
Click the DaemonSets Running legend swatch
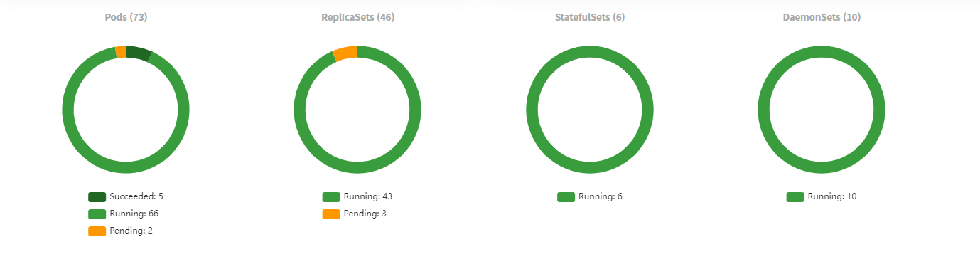(x=795, y=197)
